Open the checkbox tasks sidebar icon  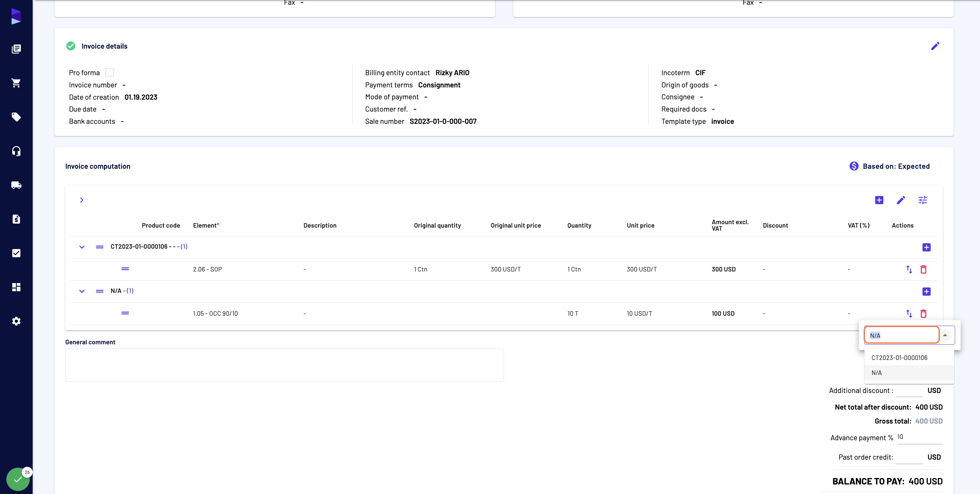pyautogui.click(x=16, y=253)
